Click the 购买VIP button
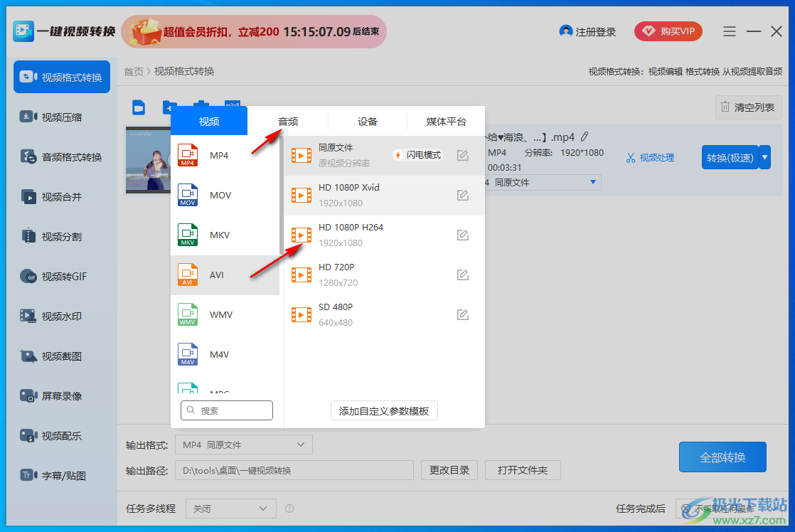The image size is (795, 532). [668, 31]
